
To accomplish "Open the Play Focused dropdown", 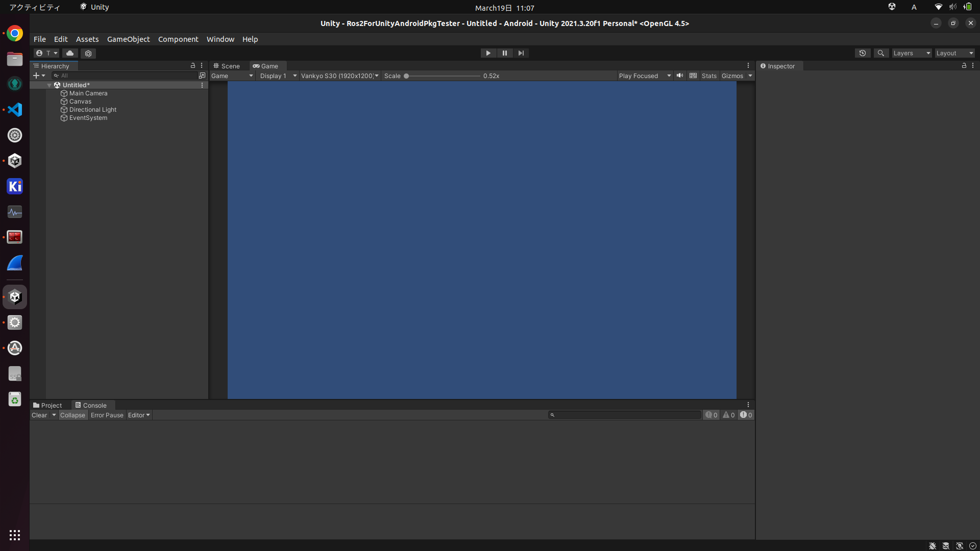I will (x=644, y=76).
